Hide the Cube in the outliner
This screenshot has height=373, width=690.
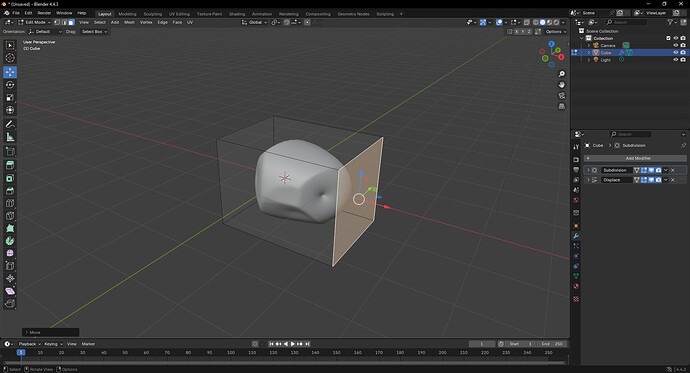tap(675, 52)
